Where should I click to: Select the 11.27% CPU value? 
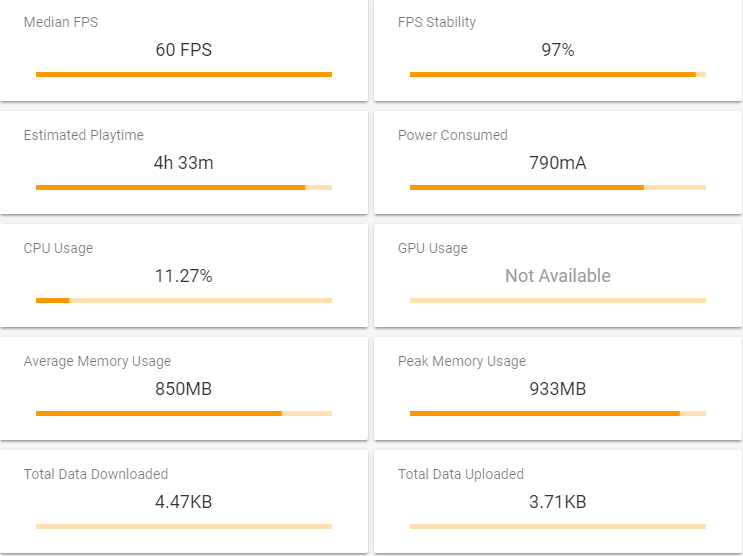tap(184, 276)
